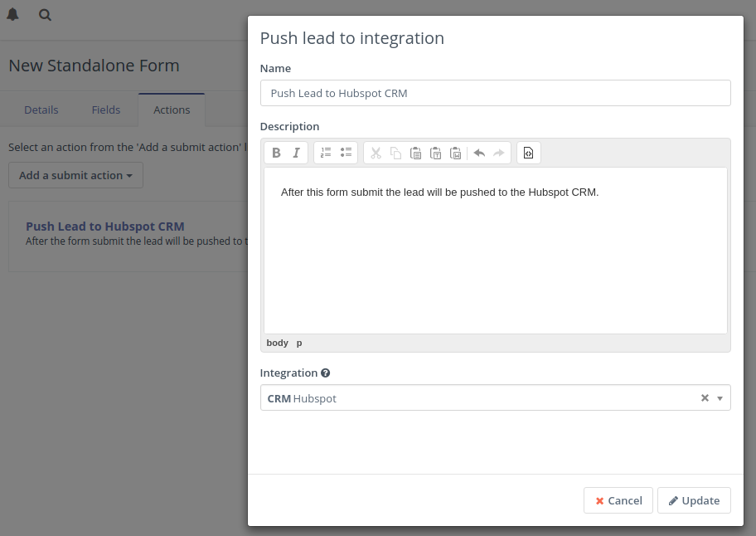Undo the last edit in the description

click(x=478, y=153)
